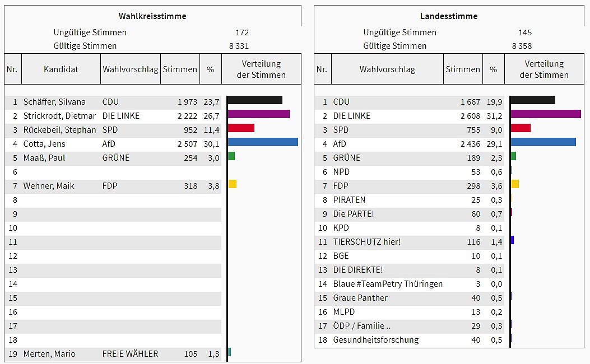Click the Landesstimme table title
Image resolution: width=590 pixels, height=364 pixels.
point(449,16)
